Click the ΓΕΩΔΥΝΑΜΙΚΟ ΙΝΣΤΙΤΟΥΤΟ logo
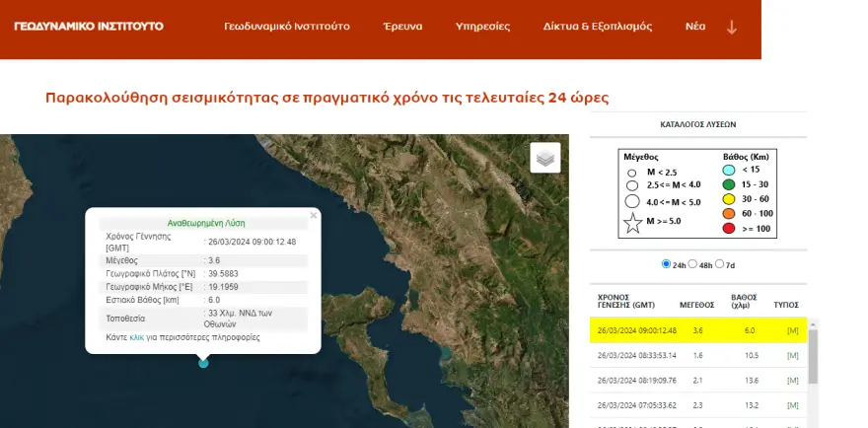The width and height of the screenshot is (868, 428). (x=89, y=26)
